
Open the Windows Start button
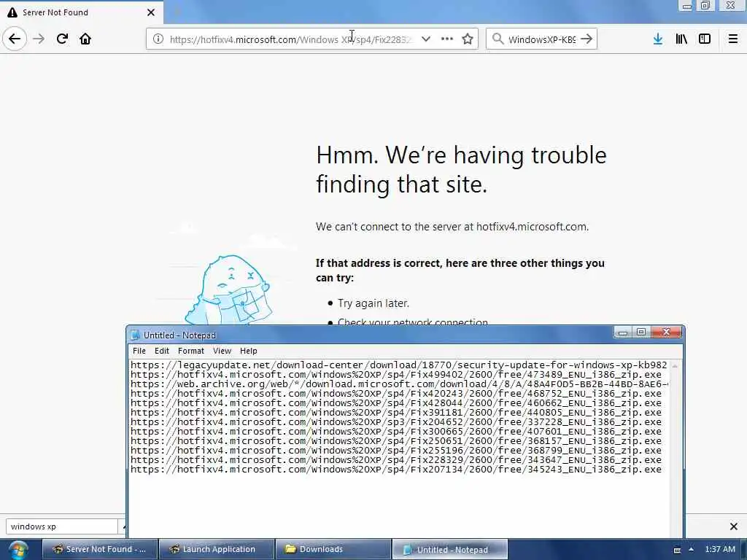coord(18,550)
